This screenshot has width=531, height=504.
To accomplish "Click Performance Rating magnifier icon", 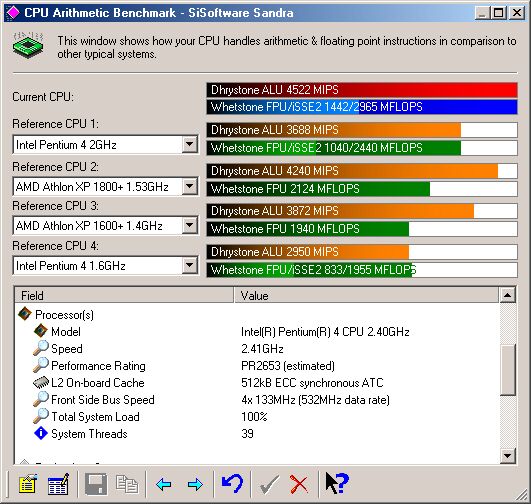I will (41, 365).
